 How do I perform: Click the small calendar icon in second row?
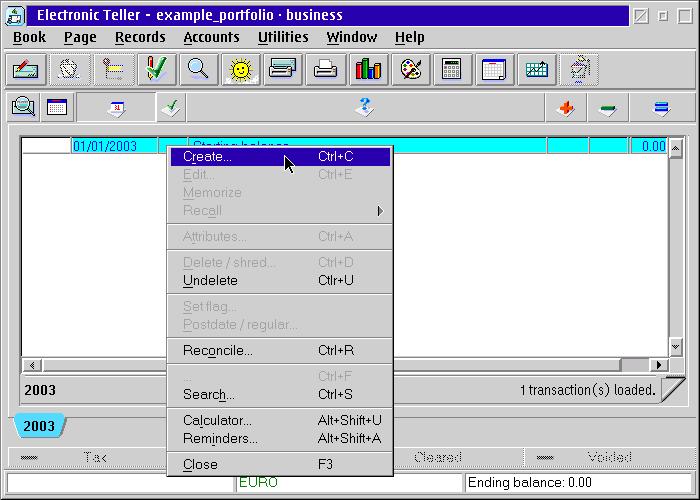point(57,107)
